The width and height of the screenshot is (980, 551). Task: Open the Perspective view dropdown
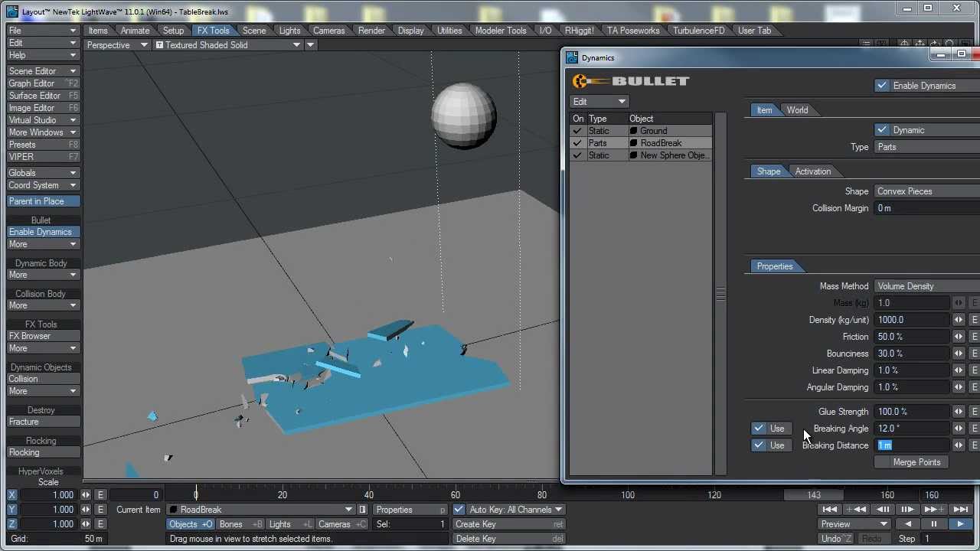pyautogui.click(x=117, y=45)
